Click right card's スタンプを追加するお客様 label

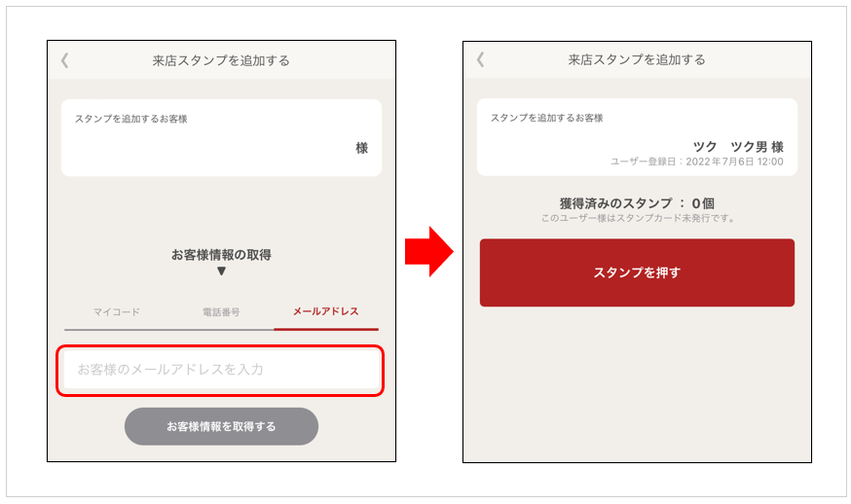tap(547, 118)
